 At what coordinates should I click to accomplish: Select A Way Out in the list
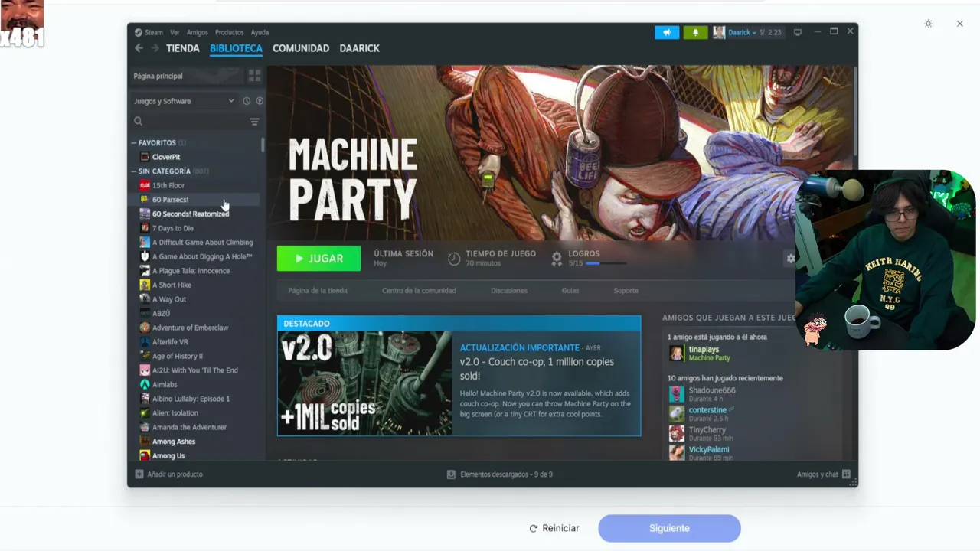(x=169, y=299)
